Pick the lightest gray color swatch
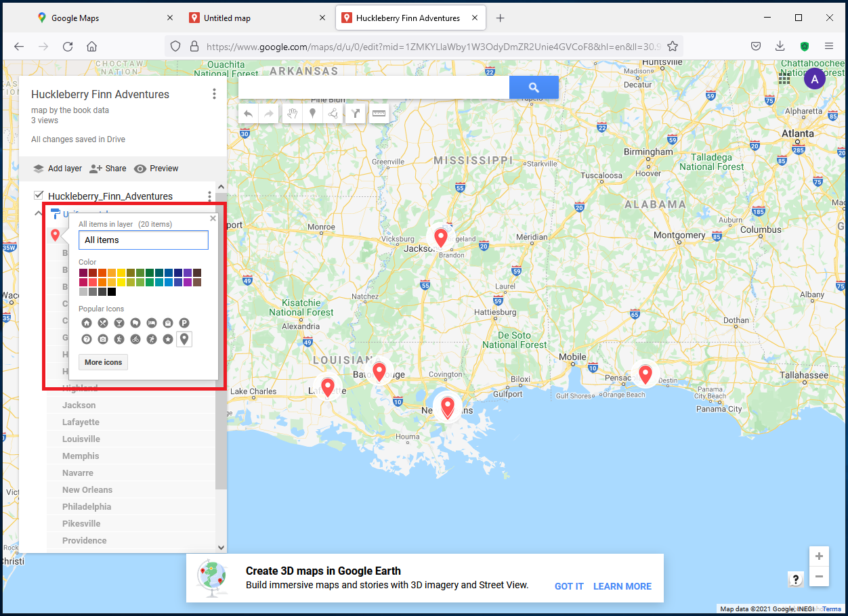 tap(83, 292)
